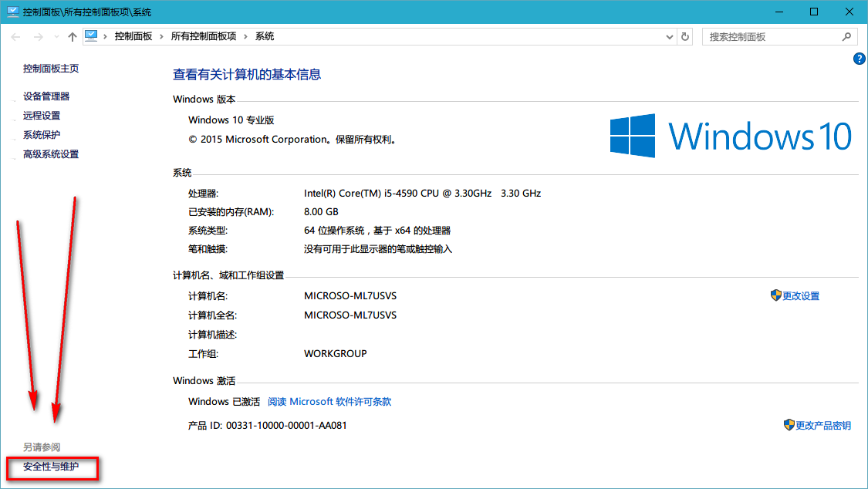868x489 pixels.
Task: Open 系统保护 link
Action: pos(42,135)
